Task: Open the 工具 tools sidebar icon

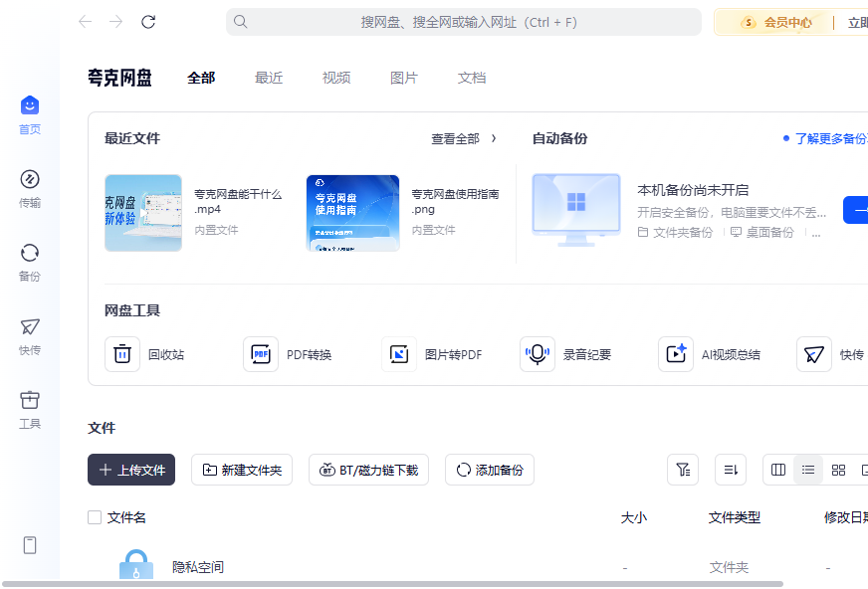Action: click(x=30, y=400)
